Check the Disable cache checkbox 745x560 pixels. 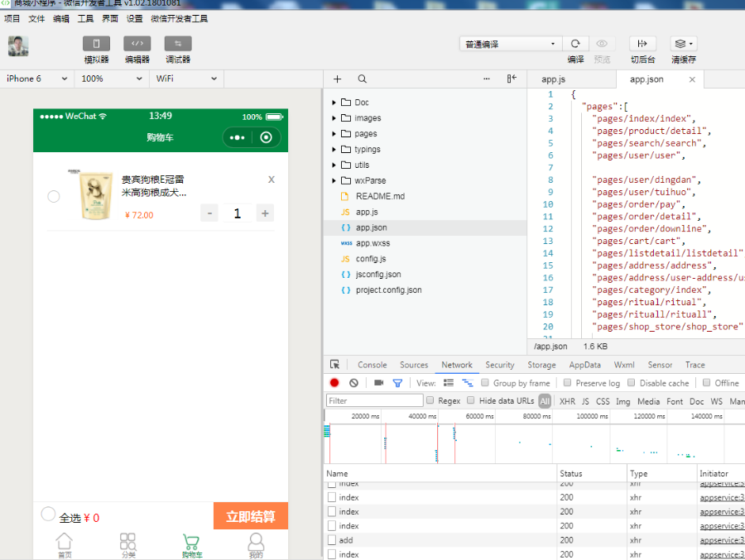[632, 383]
